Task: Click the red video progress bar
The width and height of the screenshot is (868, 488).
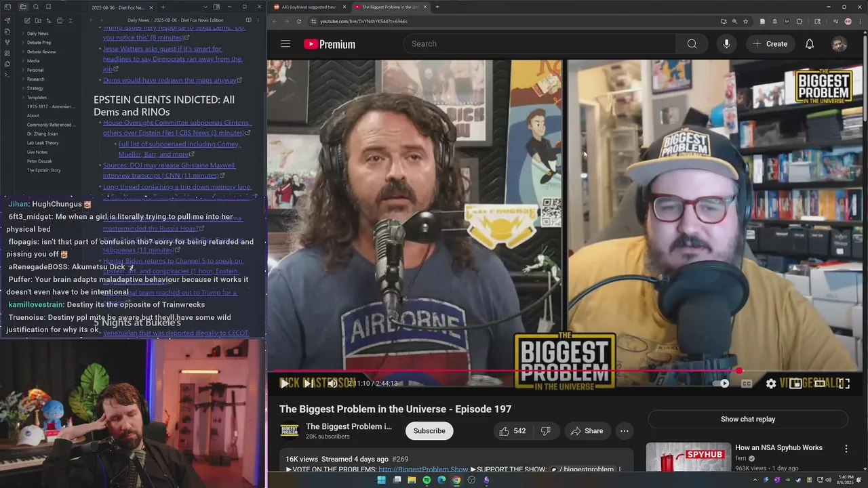Action: click(505, 371)
